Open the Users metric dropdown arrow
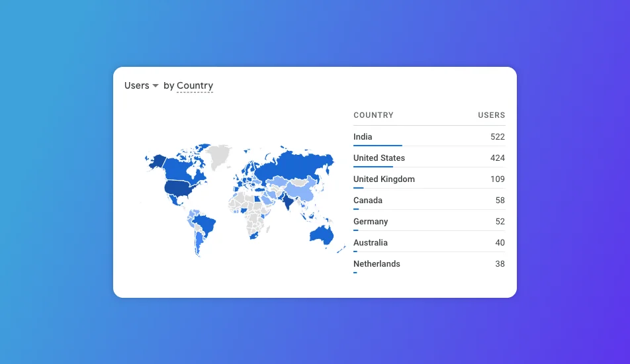Viewport: 630px width, 364px height. point(156,86)
